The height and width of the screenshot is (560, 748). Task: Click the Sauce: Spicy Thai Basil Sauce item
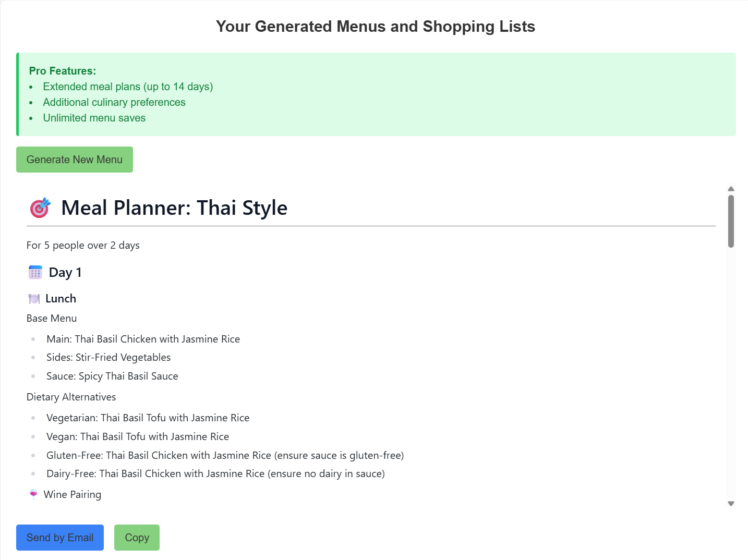point(112,376)
